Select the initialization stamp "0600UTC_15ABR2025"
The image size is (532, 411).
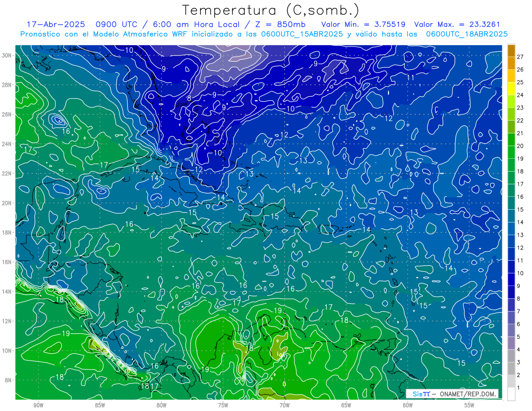click(x=302, y=34)
